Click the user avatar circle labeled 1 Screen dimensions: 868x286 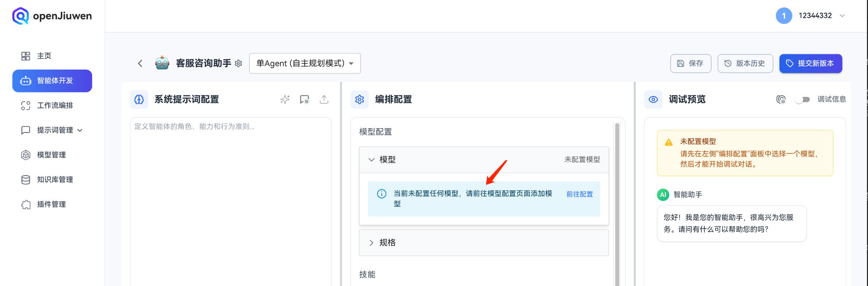(784, 16)
